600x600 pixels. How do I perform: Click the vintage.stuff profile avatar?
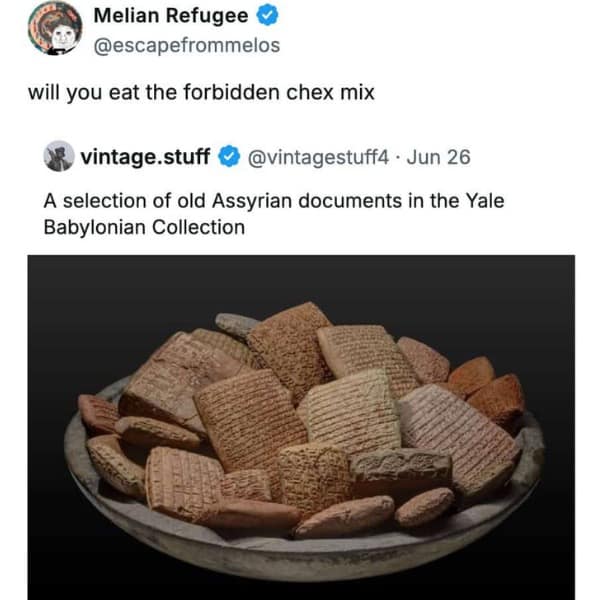[x=59, y=156]
